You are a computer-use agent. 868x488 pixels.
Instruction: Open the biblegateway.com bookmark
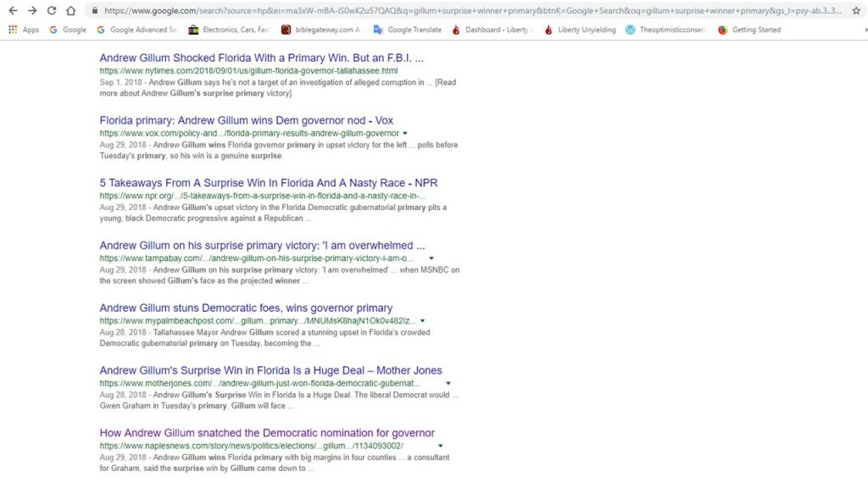pos(320,30)
